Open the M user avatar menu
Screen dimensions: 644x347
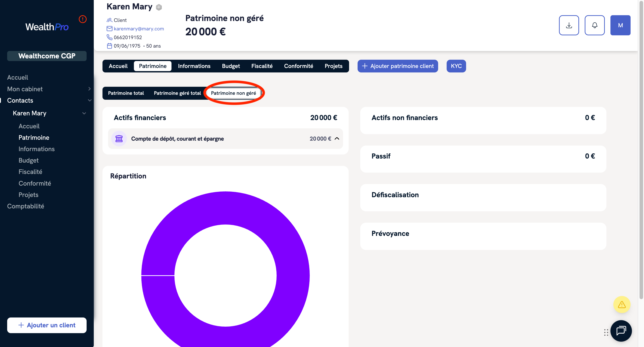[620, 25]
